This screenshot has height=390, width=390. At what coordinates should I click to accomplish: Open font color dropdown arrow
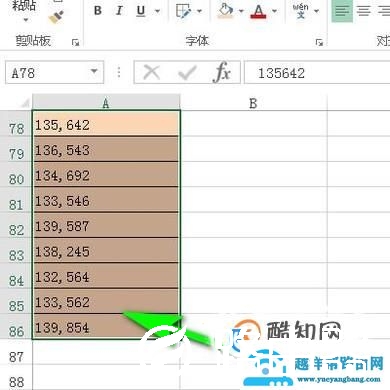(x=274, y=11)
